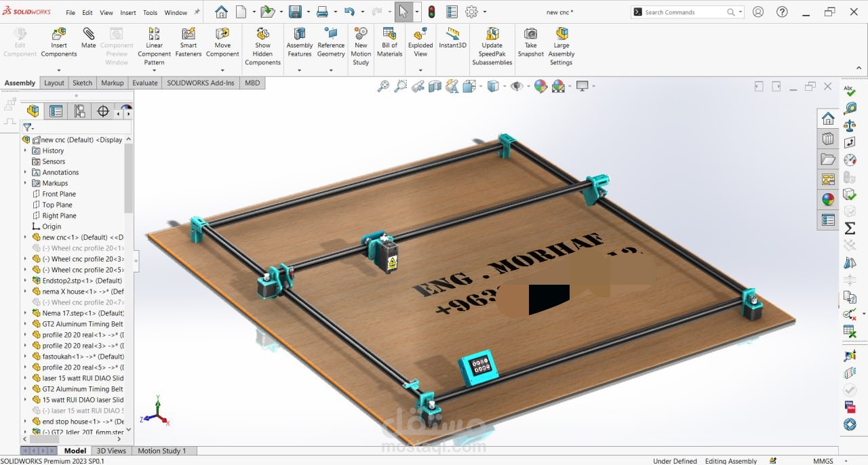Viewport: 868px width, 465px height.
Task: Open the Insert menu
Action: click(x=128, y=12)
